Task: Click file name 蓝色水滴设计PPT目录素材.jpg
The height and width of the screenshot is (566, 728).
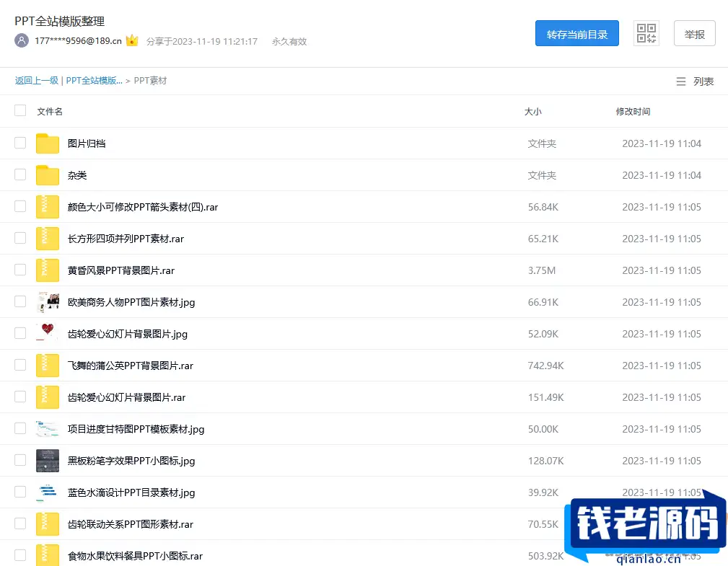Action: click(x=131, y=492)
